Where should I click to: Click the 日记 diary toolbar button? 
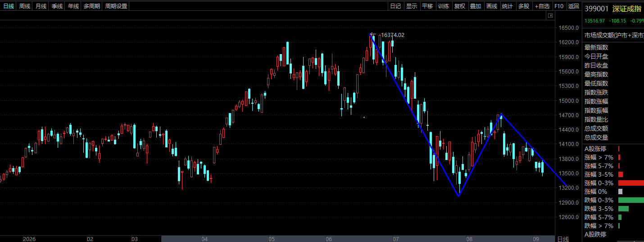(395, 6)
